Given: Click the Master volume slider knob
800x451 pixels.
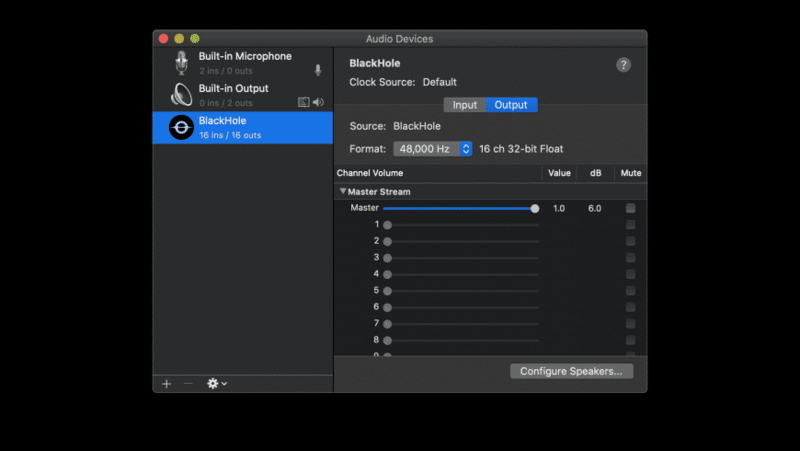Looking at the screenshot, I should (x=535, y=208).
